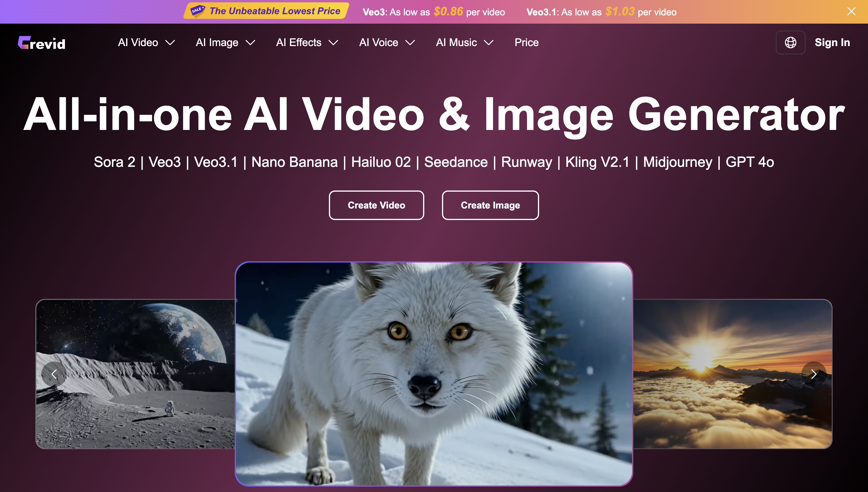This screenshot has height=492, width=868.
Task: Dismiss the promotional sale banner
Action: point(851,12)
